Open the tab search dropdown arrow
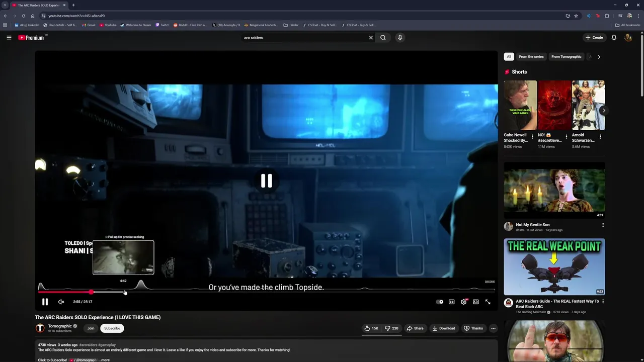The image size is (644, 362). tap(5, 5)
